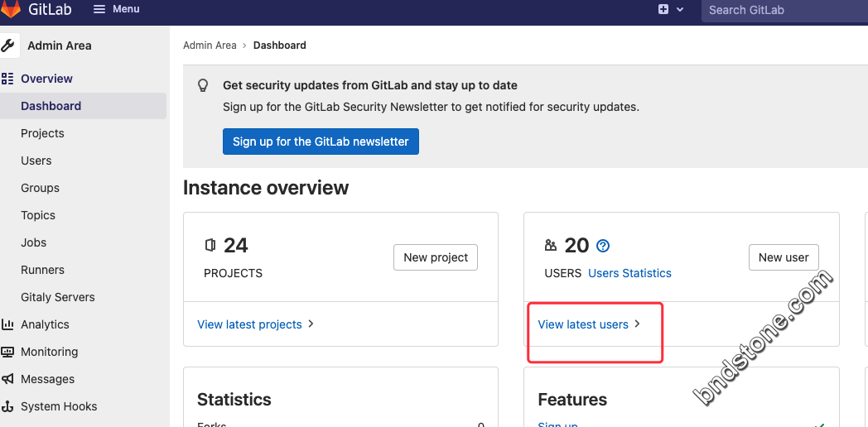Open the Users Statistics link
The width and height of the screenshot is (868, 427).
pyautogui.click(x=630, y=273)
